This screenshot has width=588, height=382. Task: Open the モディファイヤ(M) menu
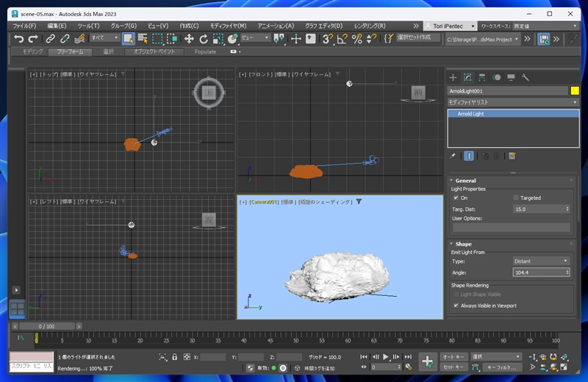pos(228,26)
